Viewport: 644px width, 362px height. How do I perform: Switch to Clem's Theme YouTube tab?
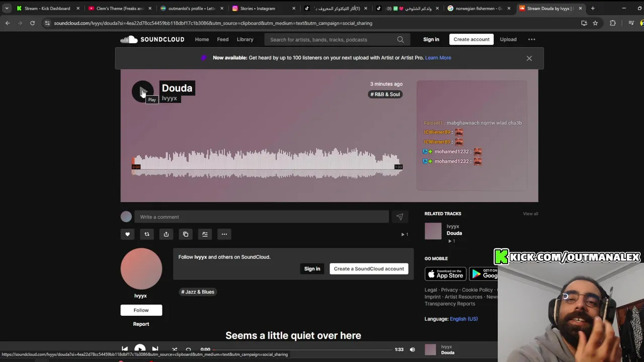click(120, 9)
